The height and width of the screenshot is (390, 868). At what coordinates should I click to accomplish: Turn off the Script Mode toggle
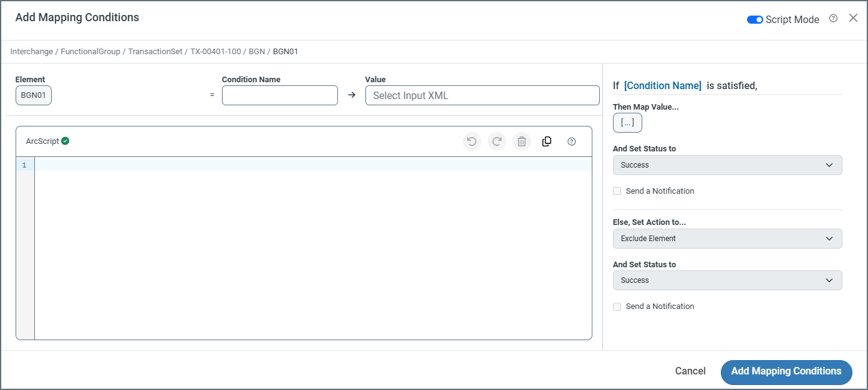755,19
